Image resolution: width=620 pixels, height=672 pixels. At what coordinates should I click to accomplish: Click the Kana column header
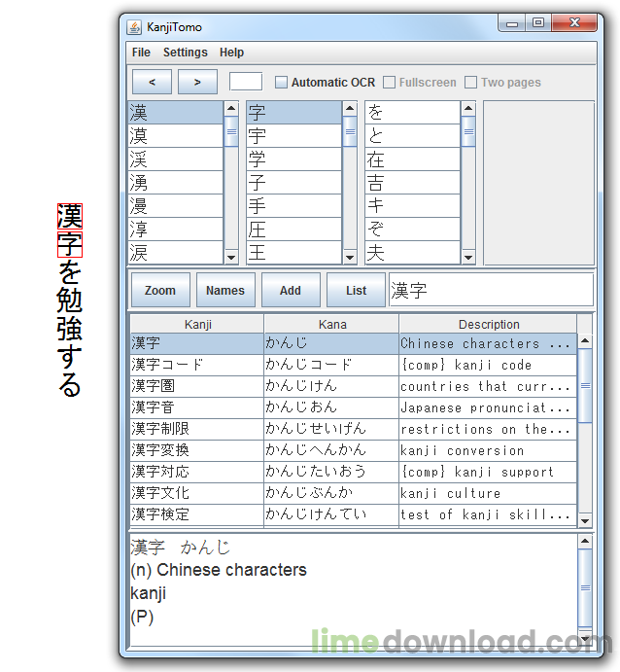point(331,324)
